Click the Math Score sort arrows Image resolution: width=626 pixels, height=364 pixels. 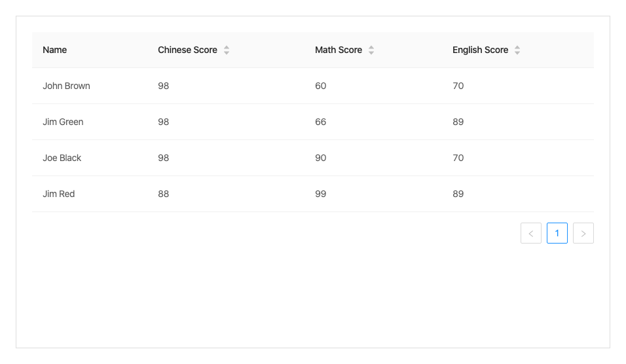pos(371,50)
